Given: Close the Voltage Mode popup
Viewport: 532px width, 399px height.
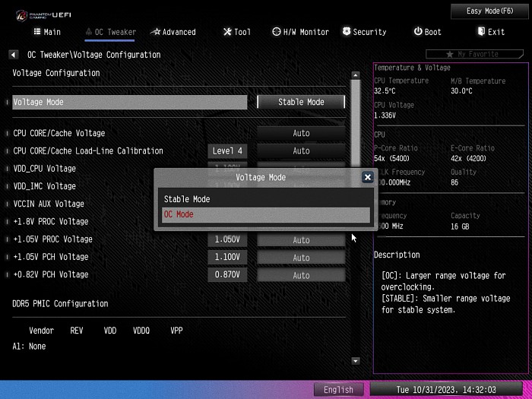Looking at the screenshot, I should click(367, 177).
